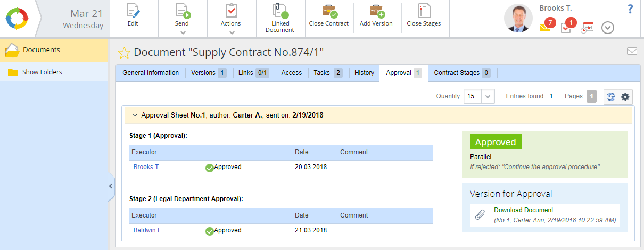
Task: Click the Linked Document icon
Action: tap(279, 11)
